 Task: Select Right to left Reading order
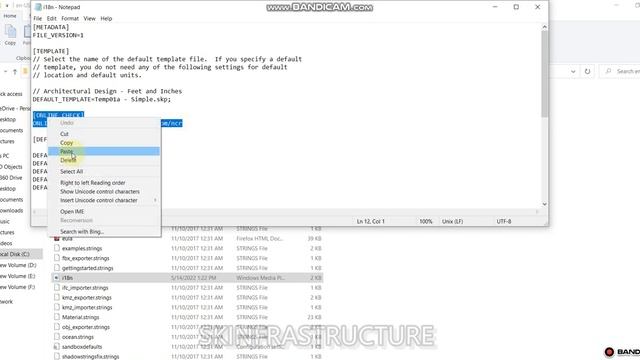104,183
